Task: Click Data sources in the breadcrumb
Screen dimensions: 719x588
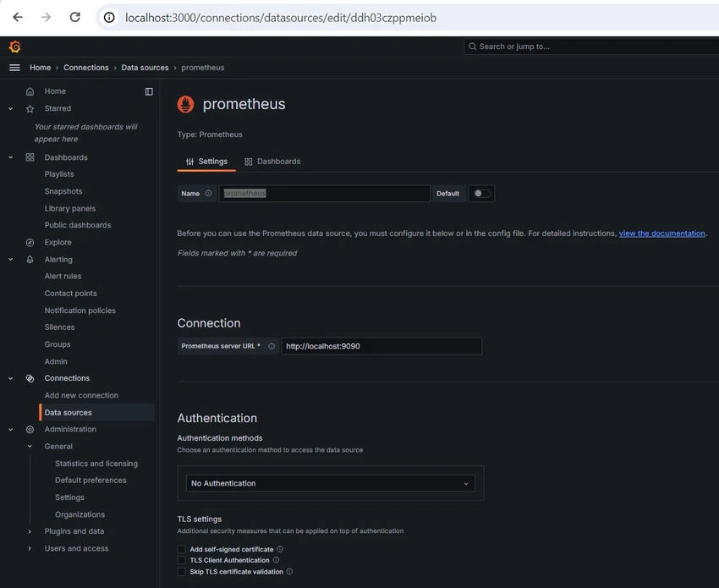Action: [x=145, y=68]
